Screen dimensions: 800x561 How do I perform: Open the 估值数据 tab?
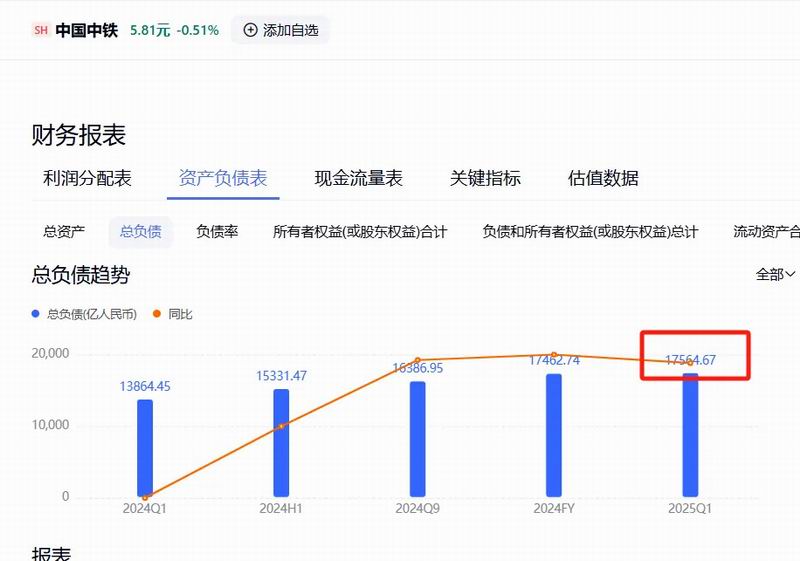point(603,179)
